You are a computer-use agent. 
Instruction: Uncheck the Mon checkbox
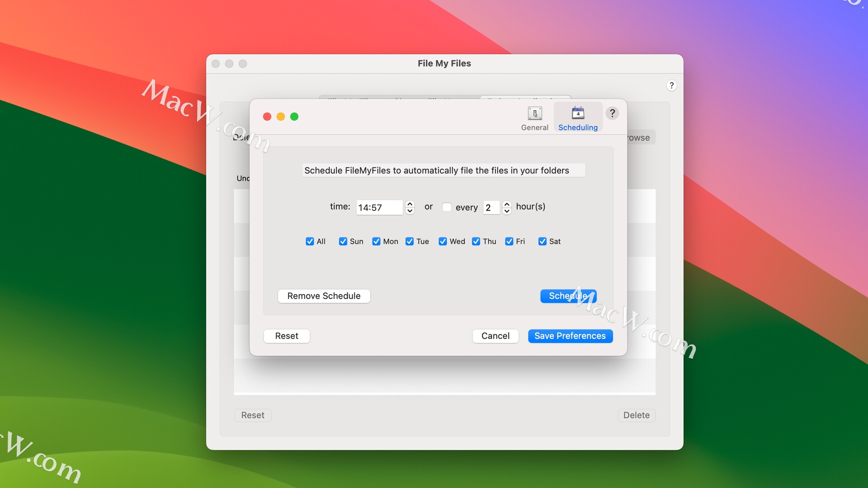[376, 241]
